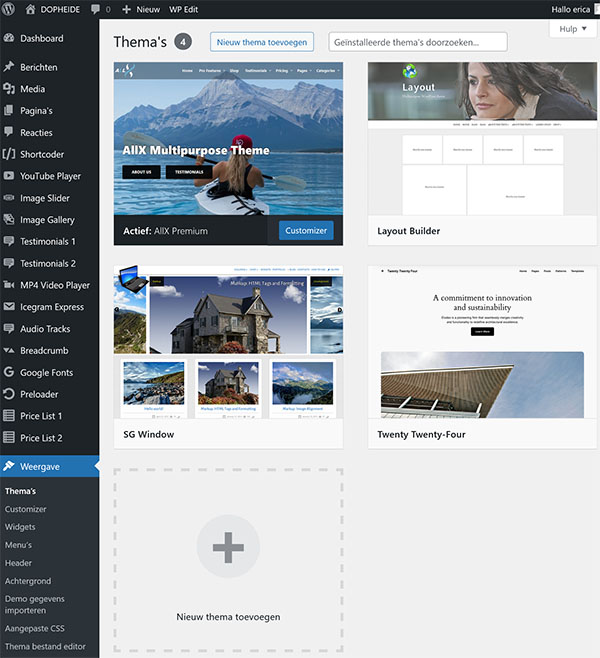600x658 pixels.
Task: Click the Dashboard gauge icon
Action: coord(9,38)
